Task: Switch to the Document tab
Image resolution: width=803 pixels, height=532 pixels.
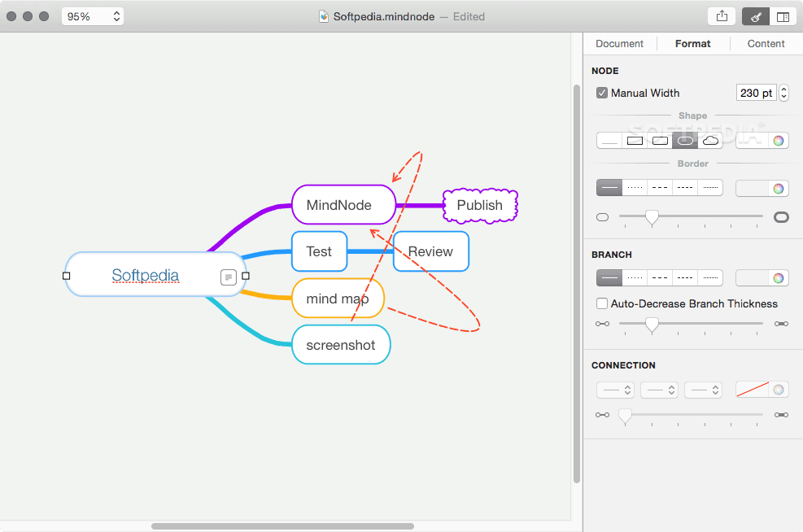Action: [x=619, y=44]
